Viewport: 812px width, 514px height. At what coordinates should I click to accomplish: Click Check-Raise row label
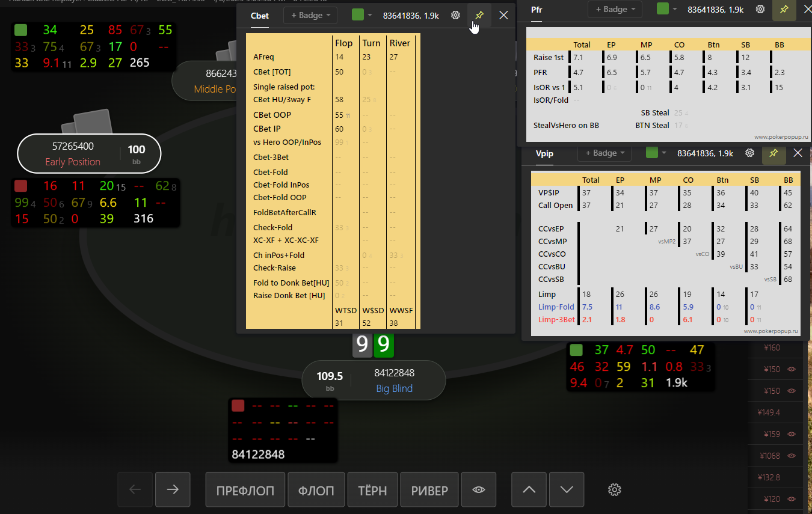pos(274,268)
